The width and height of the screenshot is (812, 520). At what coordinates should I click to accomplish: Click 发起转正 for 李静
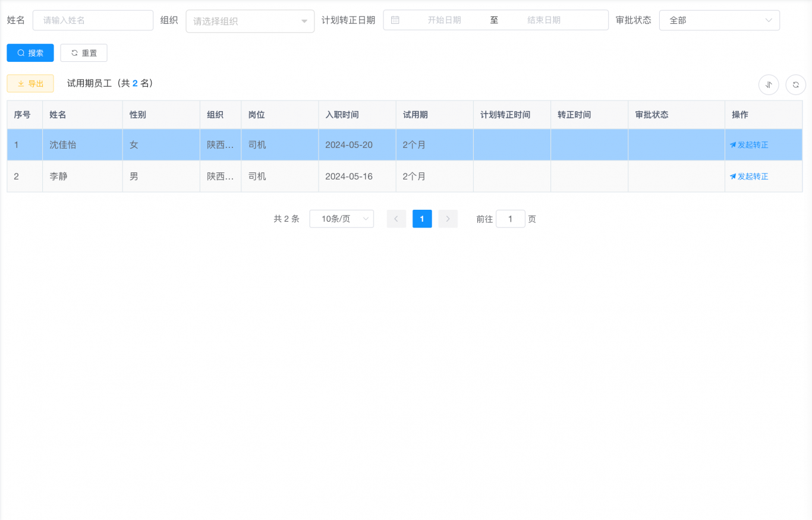749,177
